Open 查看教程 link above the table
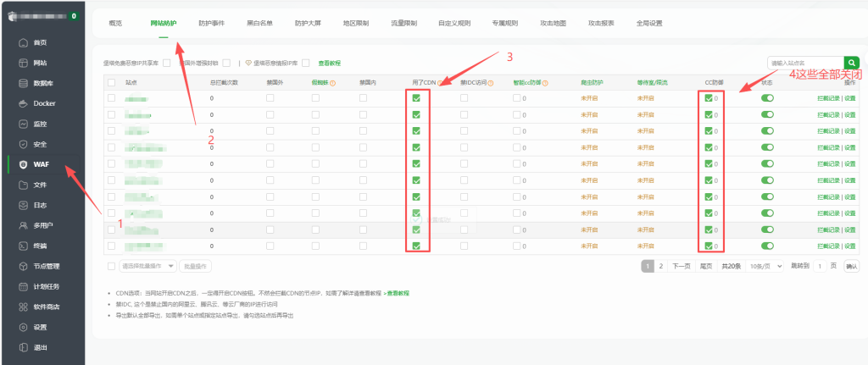Screen dimensions: 868x365 click(x=330, y=63)
